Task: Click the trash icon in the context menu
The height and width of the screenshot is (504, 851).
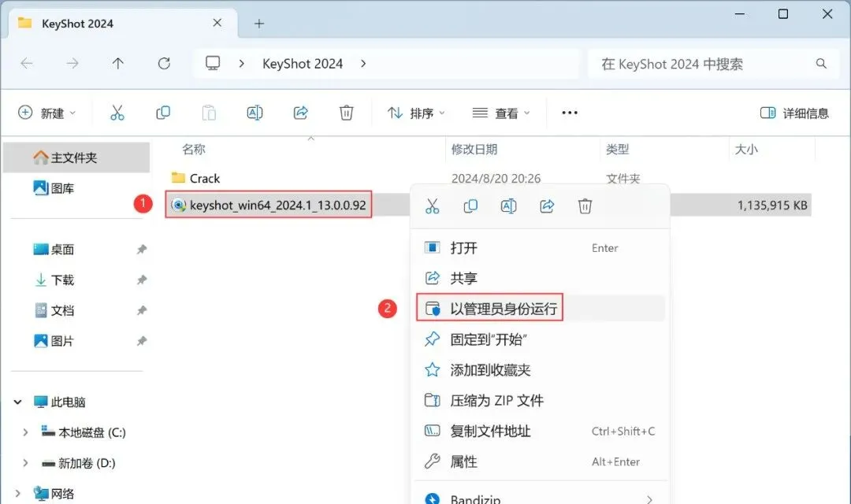Action: 585,206
